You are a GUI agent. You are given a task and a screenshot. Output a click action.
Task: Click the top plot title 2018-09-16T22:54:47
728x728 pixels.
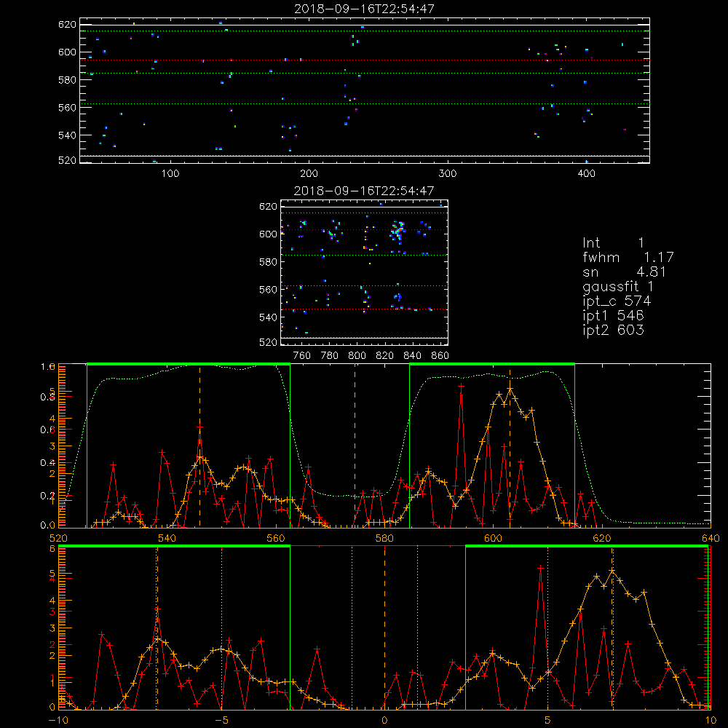click(364, 8)
